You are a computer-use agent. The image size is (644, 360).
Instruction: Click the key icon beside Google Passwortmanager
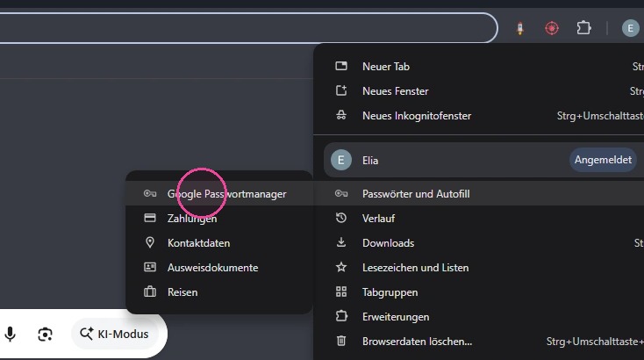point(150,193)
